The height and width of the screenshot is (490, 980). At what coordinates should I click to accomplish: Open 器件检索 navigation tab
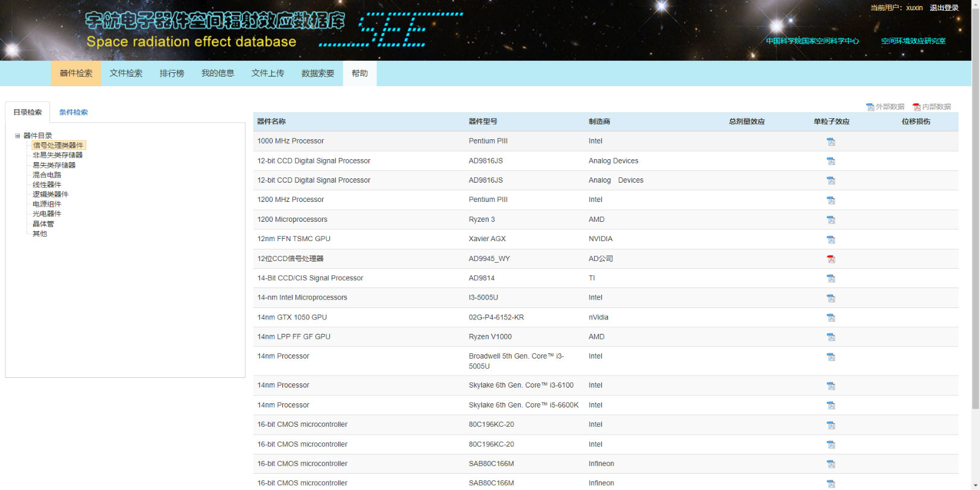click(76, 74)
